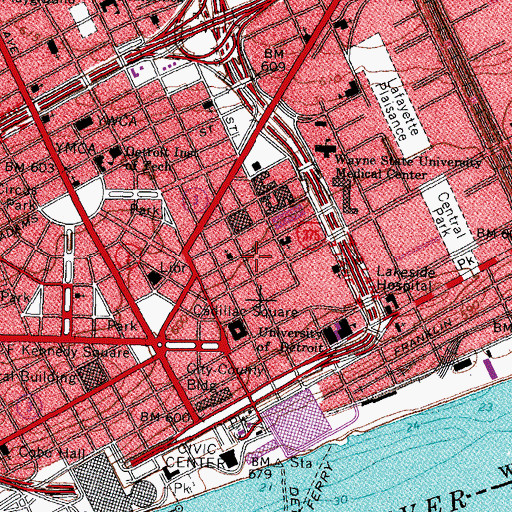The width and height of the screenshot is (512, 512).
Task: Click the "YMCA" label
Action: click(76, 148)
